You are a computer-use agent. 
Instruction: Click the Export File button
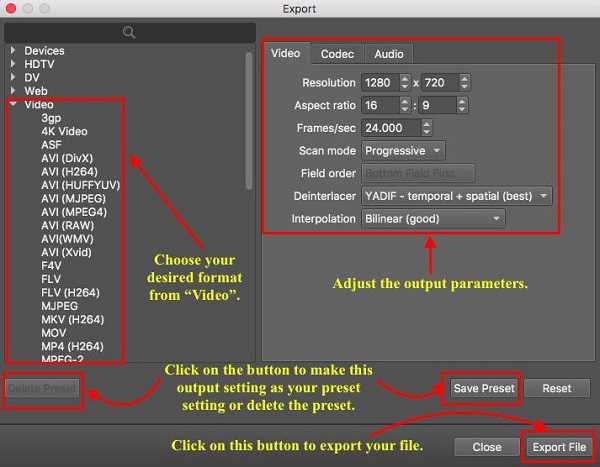pyautogui.click(x=559, y=447)
